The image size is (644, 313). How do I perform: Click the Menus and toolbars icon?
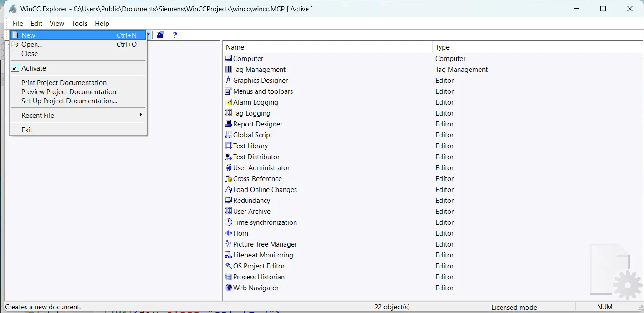point(229,91)
